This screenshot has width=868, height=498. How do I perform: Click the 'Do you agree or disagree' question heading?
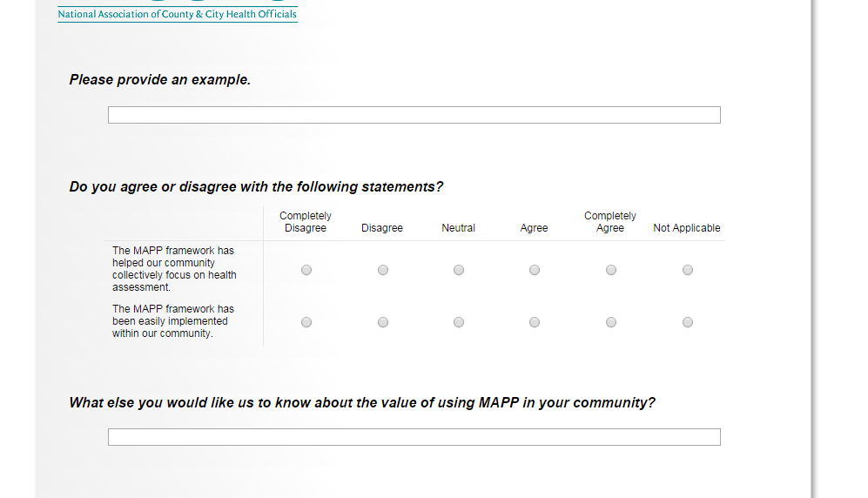256,187
